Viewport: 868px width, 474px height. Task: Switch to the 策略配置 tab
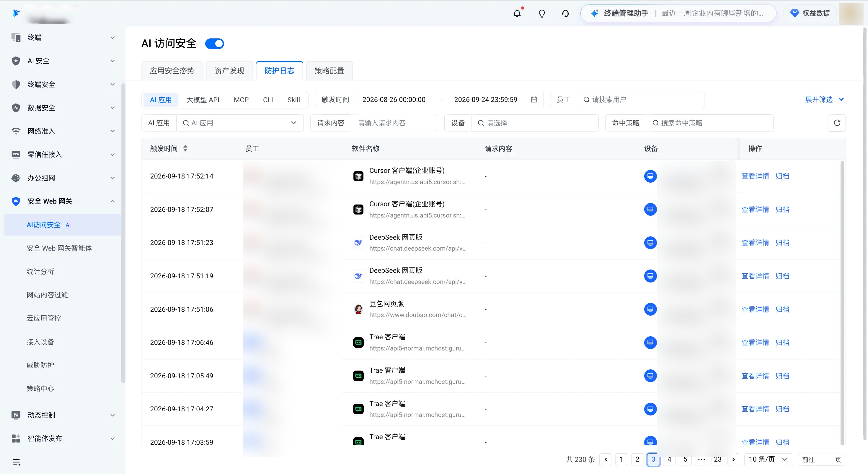point(329,71)
